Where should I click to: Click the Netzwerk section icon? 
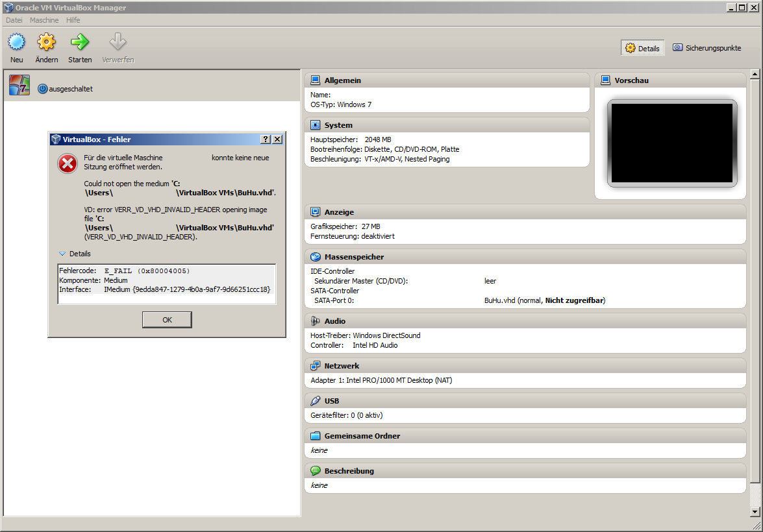(316, 366)
